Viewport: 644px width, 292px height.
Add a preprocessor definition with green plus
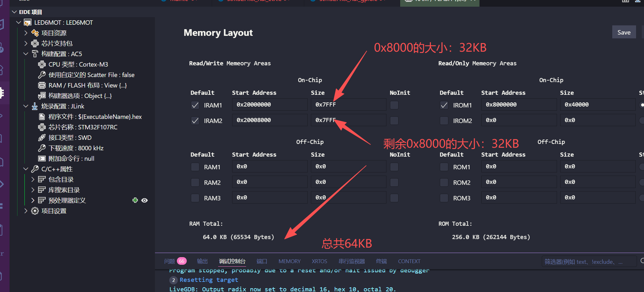pos(135,200)
